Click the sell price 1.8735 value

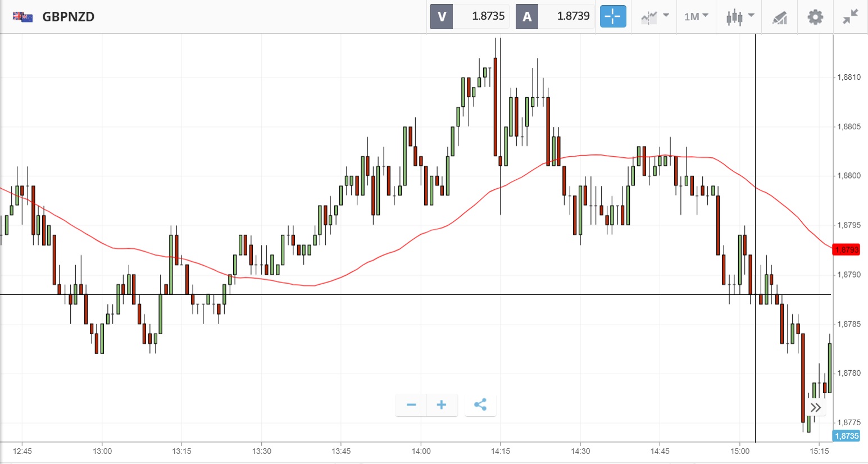[x=488, y=16]
